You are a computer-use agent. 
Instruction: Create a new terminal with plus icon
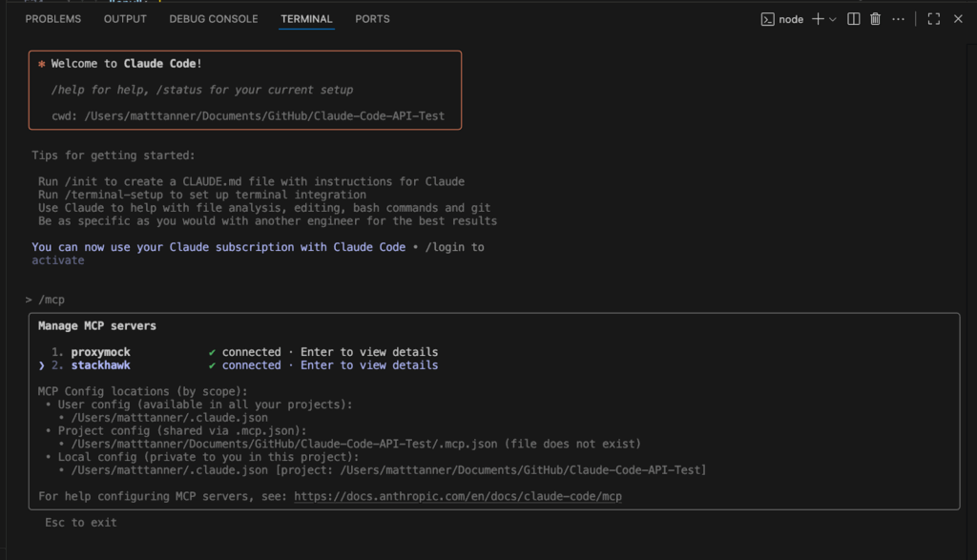[818, 19]
